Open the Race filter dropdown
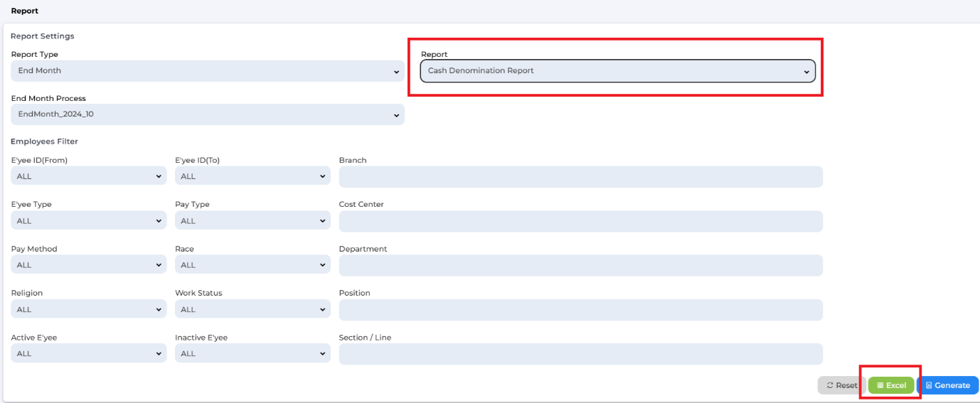Image resolution: width=980 pixels, height=403 pixels. [252, 265]
